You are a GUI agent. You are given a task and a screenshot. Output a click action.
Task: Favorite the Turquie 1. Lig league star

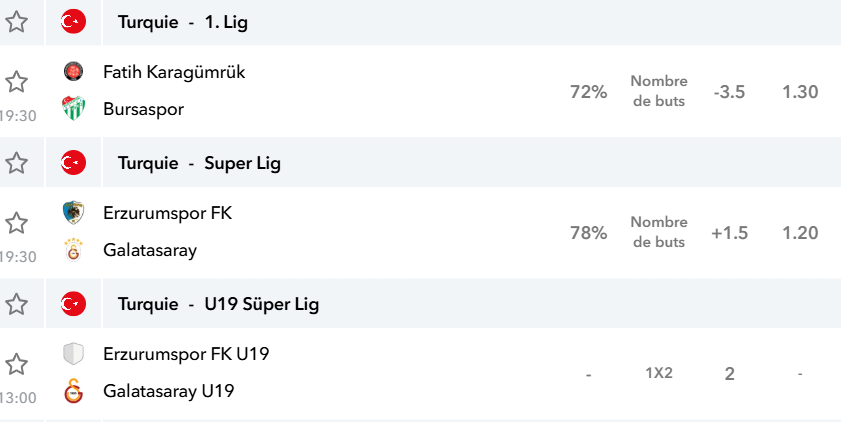(16, 22)
